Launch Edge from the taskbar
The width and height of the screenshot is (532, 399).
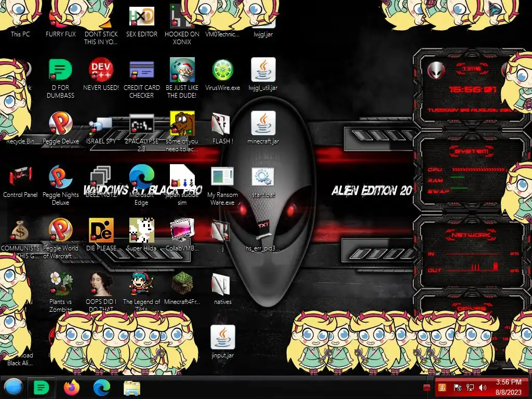(x=101, y=388)
